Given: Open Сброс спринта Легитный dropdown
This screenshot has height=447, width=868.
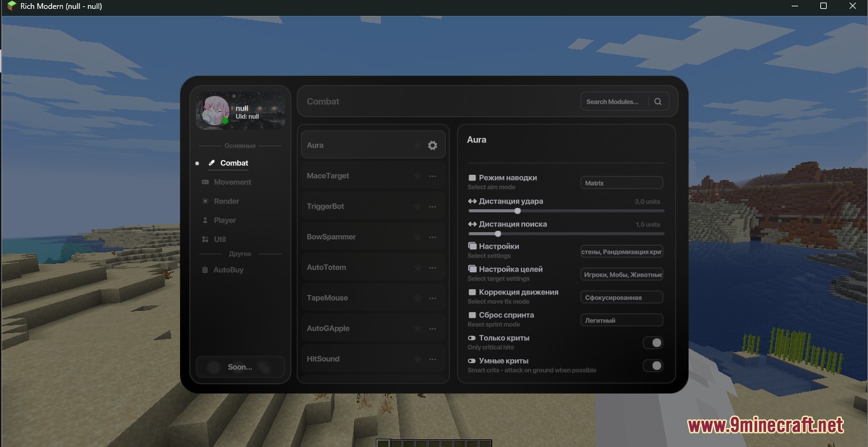Looking at the screenshot, I should click(621, 320).
